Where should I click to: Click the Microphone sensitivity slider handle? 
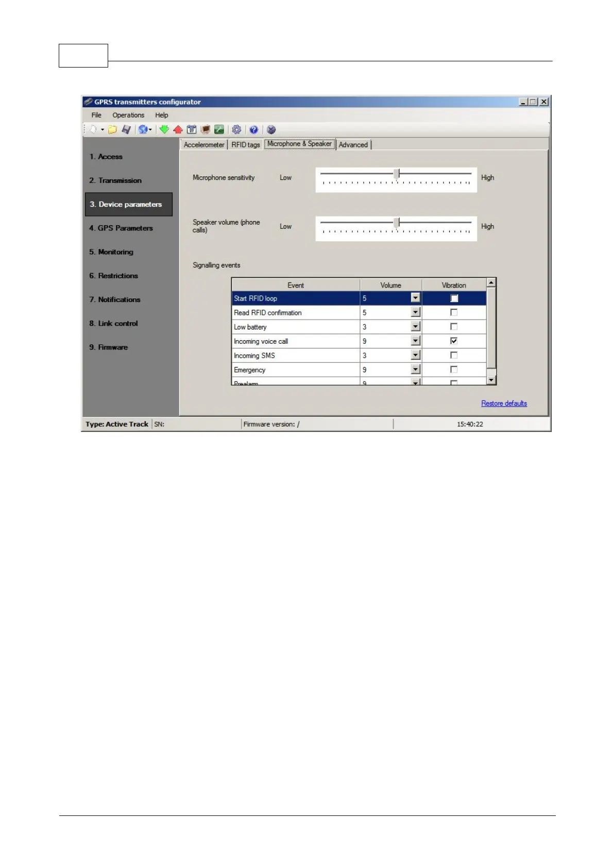coord(397,174)
